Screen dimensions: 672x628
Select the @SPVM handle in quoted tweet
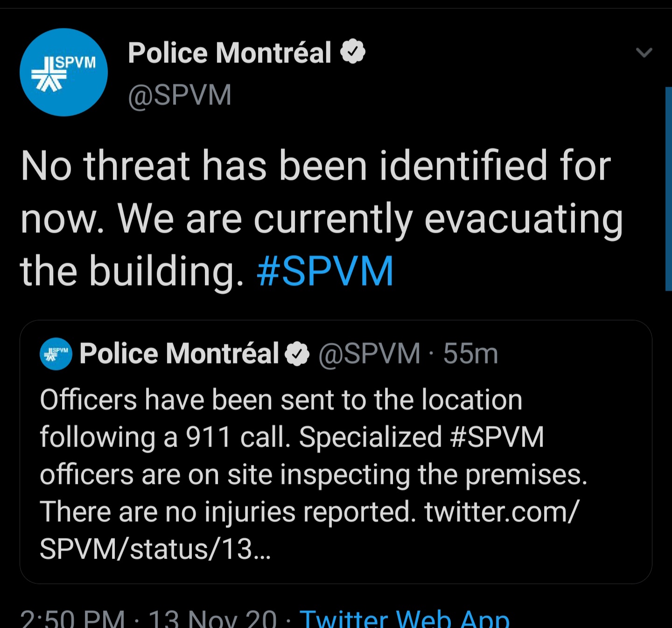tap(369, 354)
